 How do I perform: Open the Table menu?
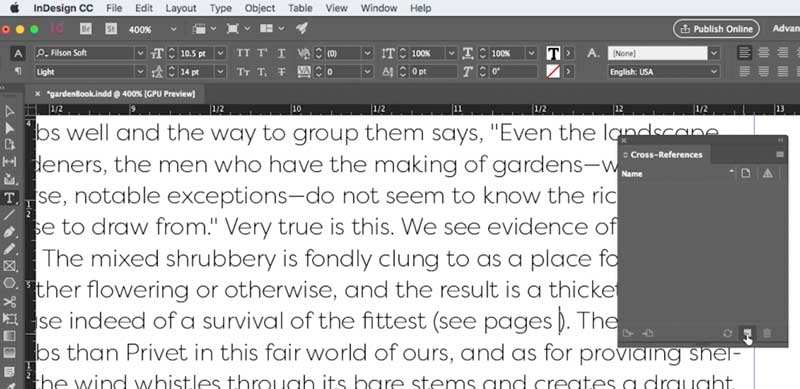pos(300,8)
